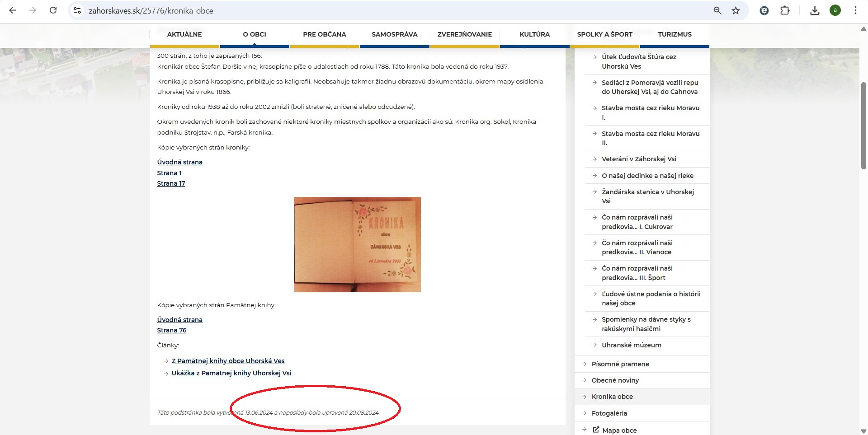The width and height of the screenshot is (868, 435).
Task: Open browser downloads icon
Action: coord(815,10)
